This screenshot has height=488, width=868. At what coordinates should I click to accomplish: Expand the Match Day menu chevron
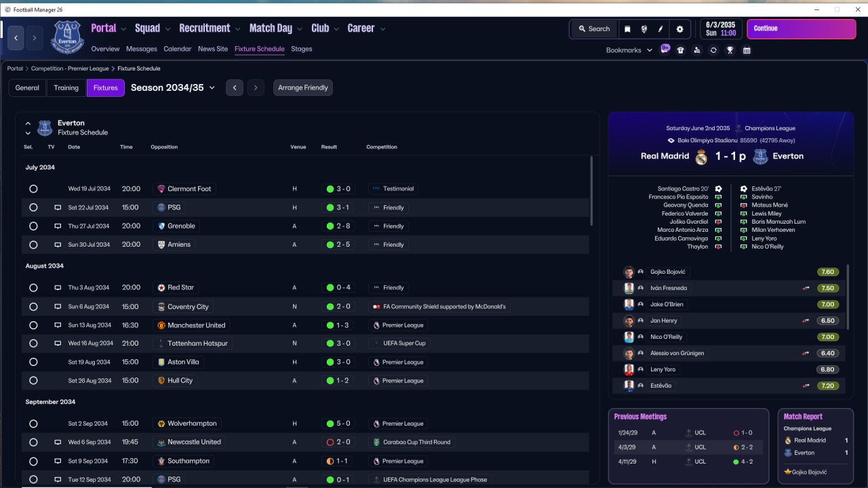300,29
